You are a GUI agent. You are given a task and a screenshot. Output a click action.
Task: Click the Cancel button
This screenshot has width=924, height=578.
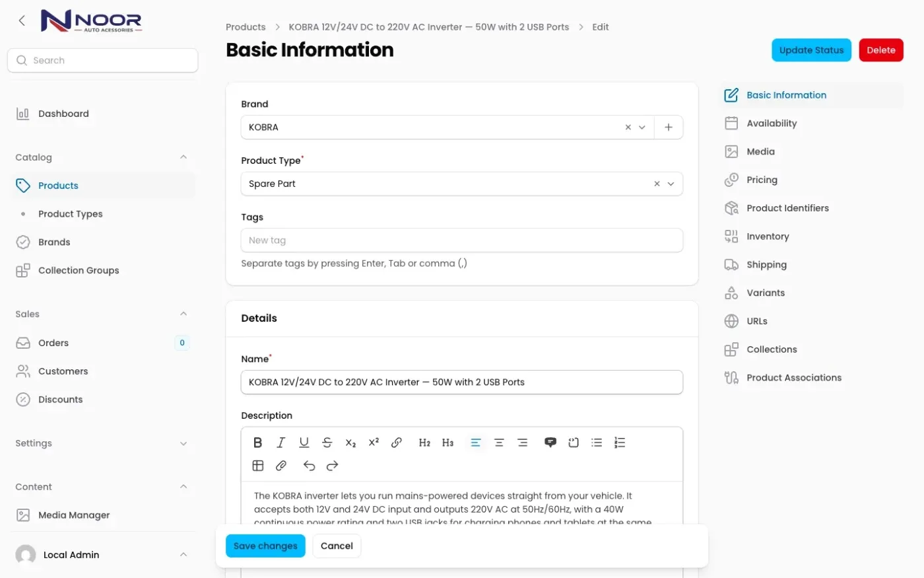(337, 546)
